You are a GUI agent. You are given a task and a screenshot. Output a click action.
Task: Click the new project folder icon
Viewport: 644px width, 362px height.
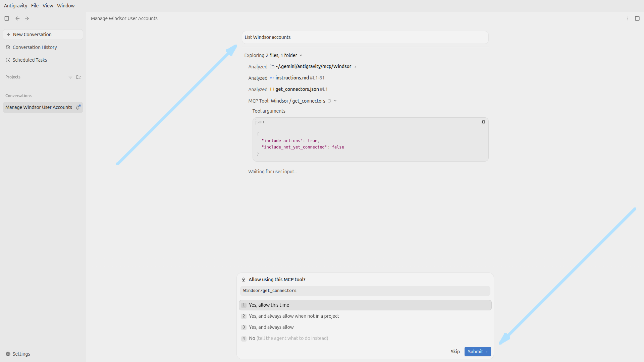tap(78, 77)
